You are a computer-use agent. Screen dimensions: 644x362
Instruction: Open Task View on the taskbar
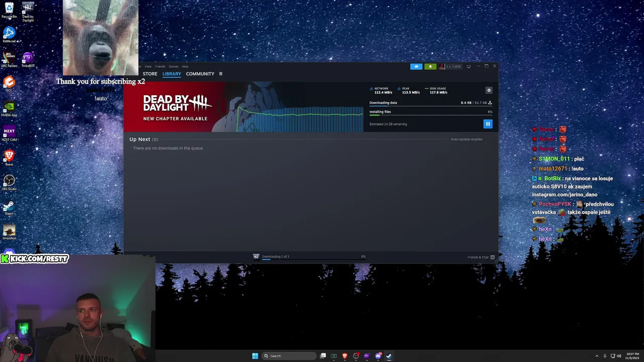click(323, 356)
